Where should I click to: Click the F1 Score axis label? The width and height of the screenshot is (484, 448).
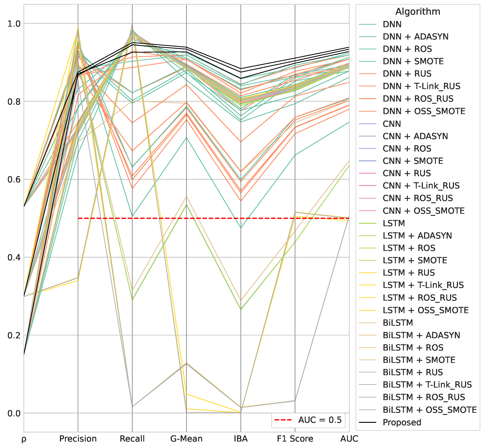(x=295, y=439)
